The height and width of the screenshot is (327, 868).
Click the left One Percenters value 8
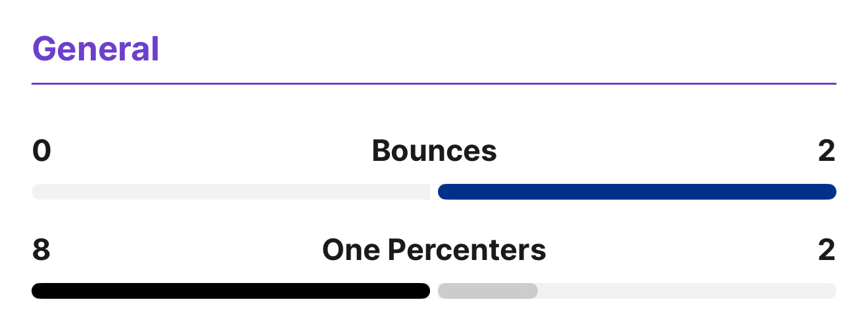point(41,250)
